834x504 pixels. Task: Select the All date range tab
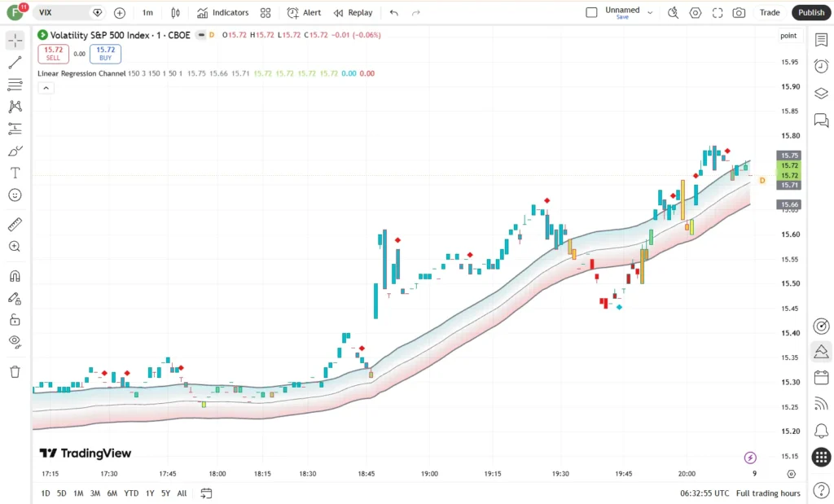pyautogui.click(x=182, y=493)
